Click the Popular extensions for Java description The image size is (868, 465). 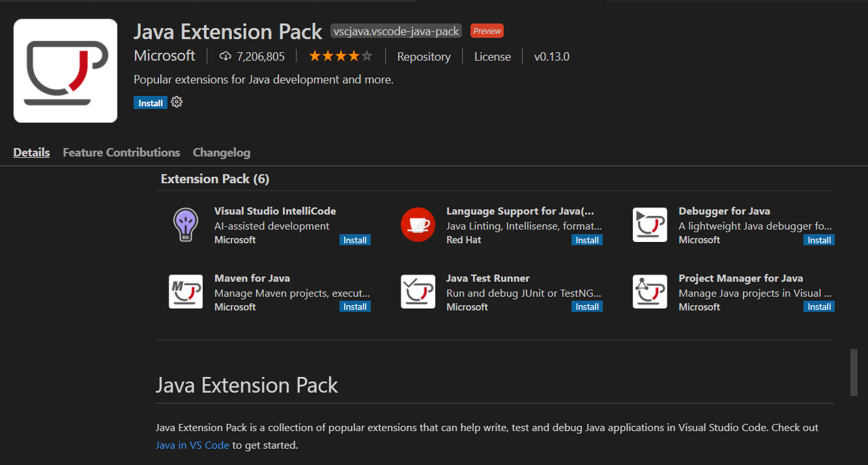click(x=263, y=80)
